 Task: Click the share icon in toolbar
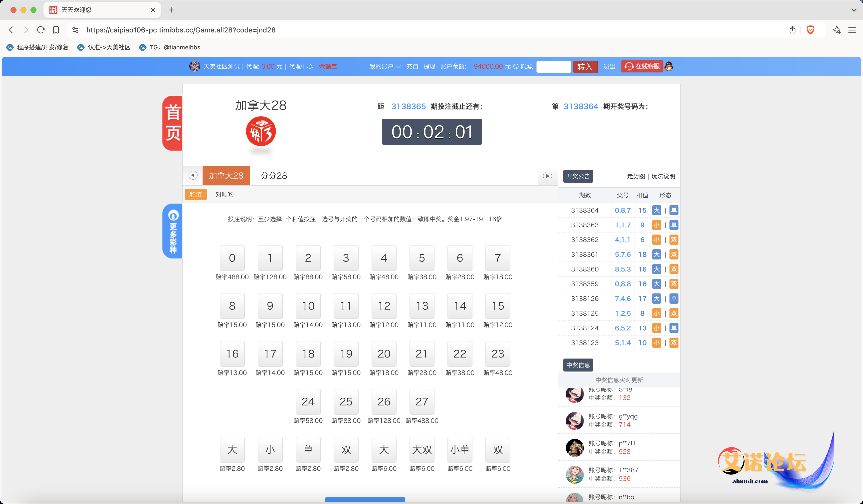tap(792, 30)
